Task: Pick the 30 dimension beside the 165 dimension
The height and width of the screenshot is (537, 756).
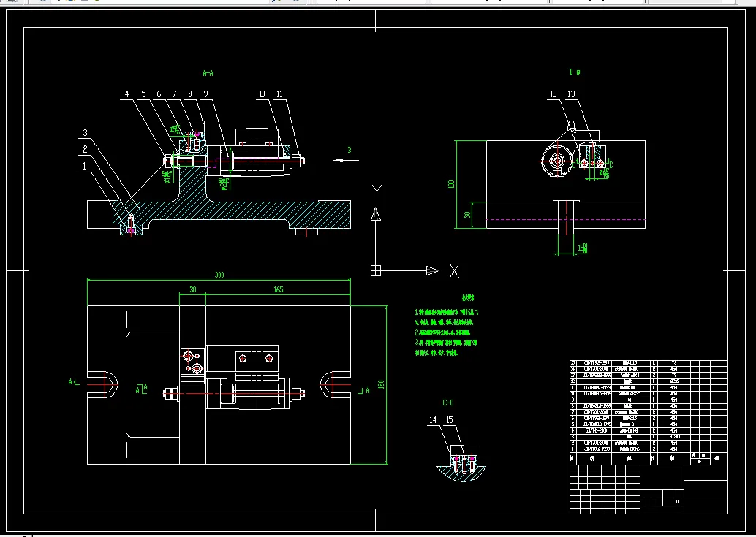Action: pos(193,289)
